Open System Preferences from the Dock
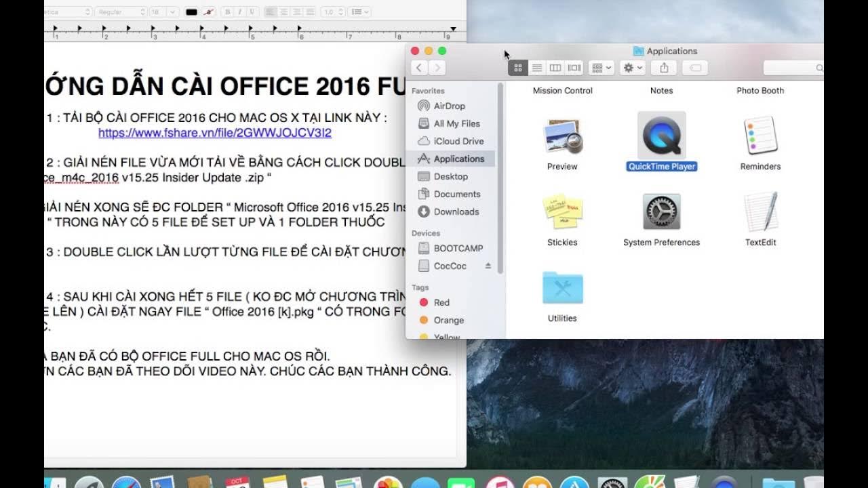The height and width of the screenshot is (488, 868). point(613,482)
